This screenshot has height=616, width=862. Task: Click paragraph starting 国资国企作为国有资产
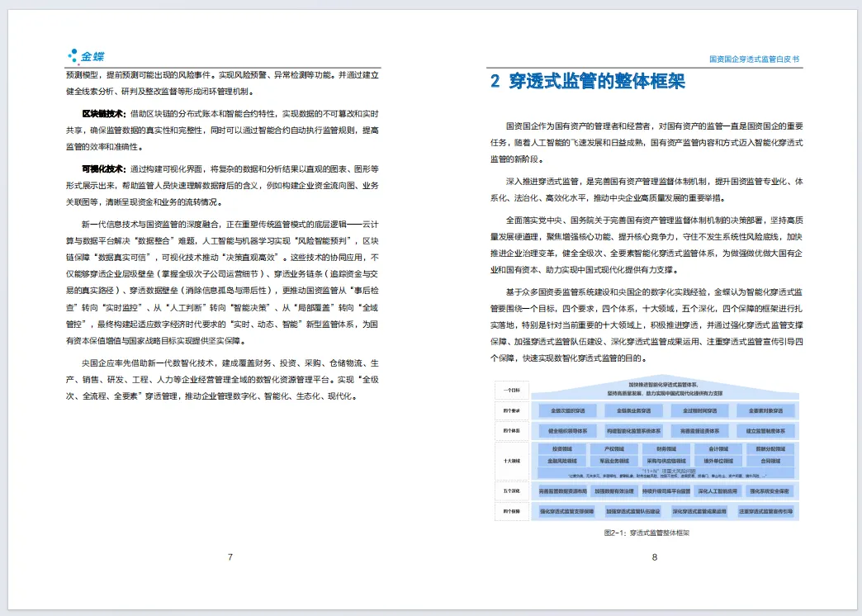click(x=646, y=143)
